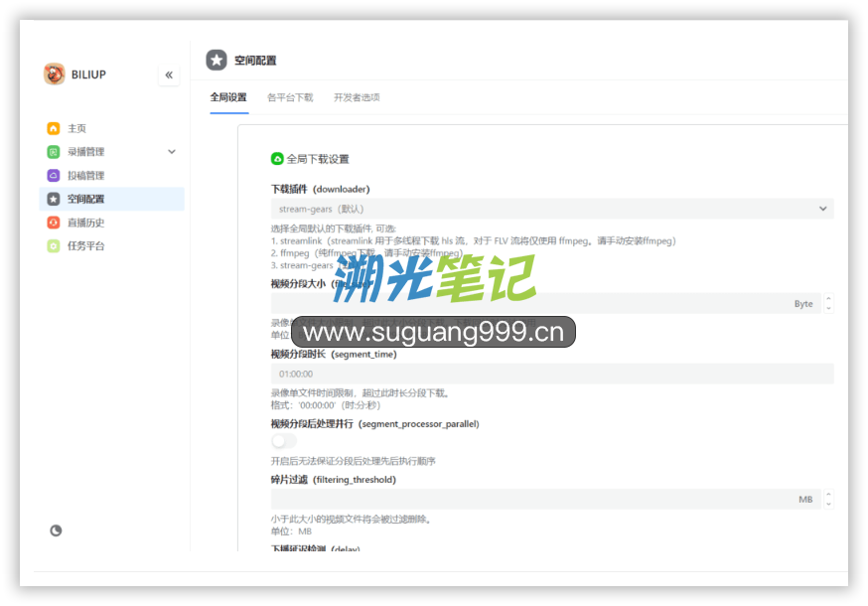The image size is (868, 606).
Task: Enable the segment_processor_parallel switch
Action: [283, 441]
